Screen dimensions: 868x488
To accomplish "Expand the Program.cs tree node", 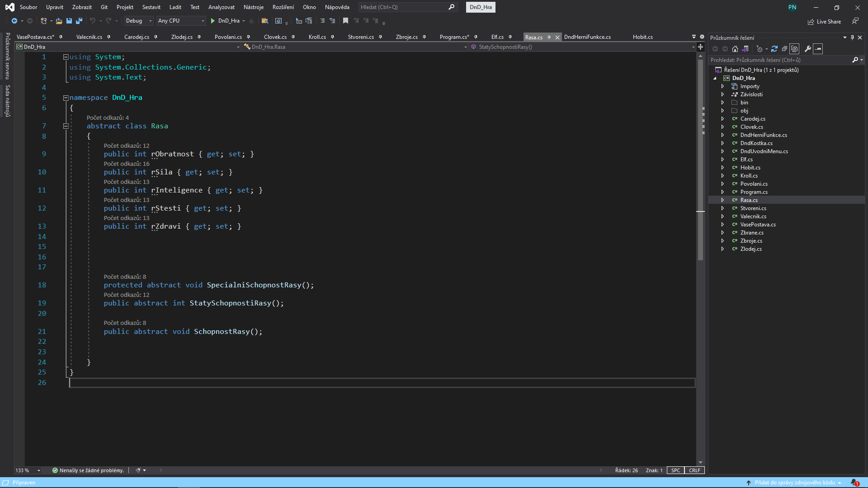I will click(x=722, y=192).
